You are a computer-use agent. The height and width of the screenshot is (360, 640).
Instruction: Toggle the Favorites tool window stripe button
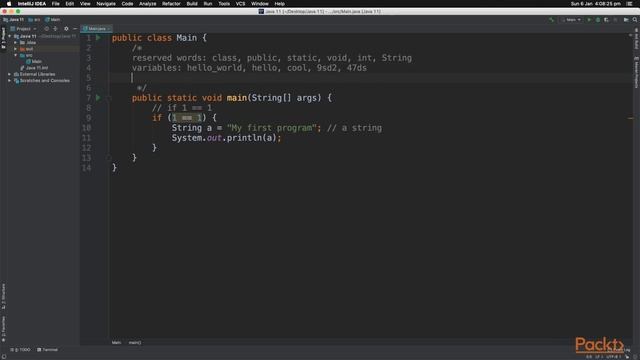pyautogui.click(x=3, y=329)
